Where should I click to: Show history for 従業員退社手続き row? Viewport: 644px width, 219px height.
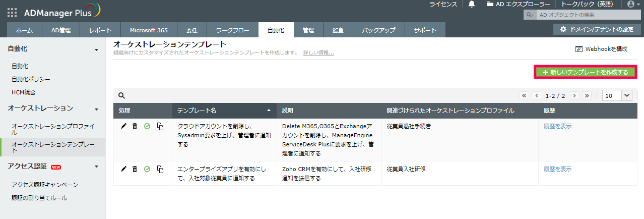point(557,126)
